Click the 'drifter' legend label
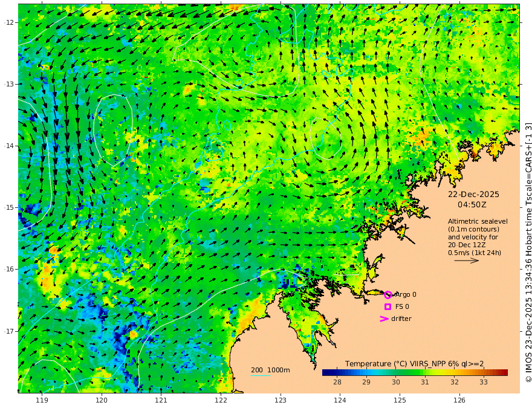Screen dimensions: 532x411 [x=401, y=319]
